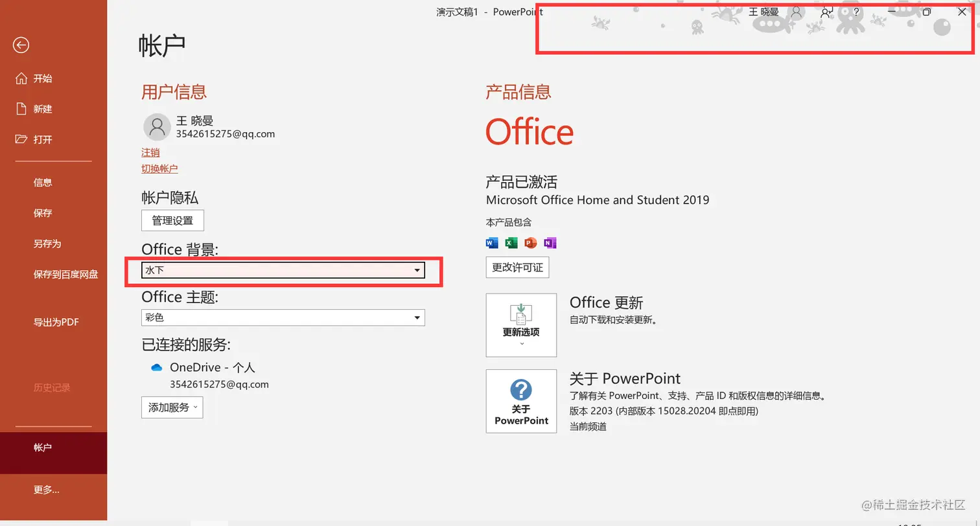Open the 信息 page
This screenshot has width=980, height=526.
pyautogui.click(x=43, y=183)
